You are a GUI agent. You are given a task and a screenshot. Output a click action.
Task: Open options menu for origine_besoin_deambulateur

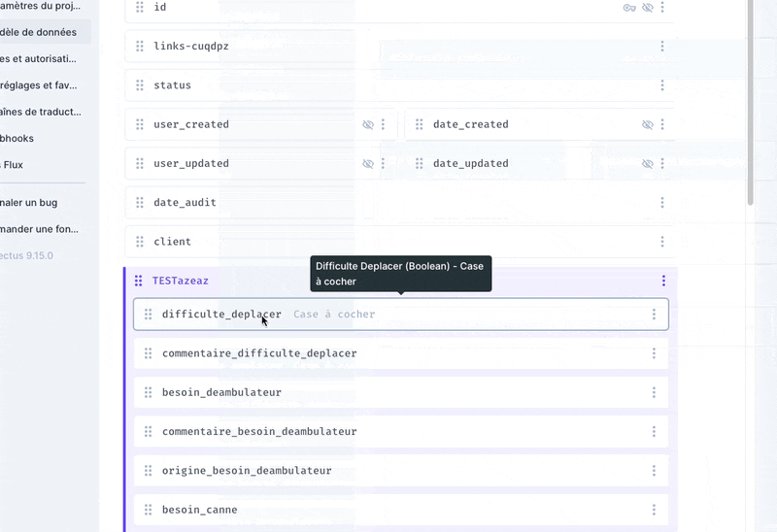pos(654,471)
